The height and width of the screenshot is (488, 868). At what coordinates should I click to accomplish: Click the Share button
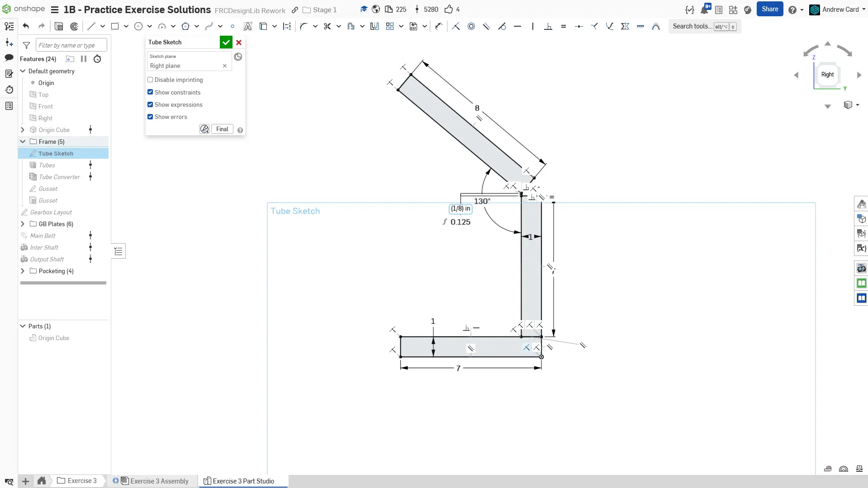point(769,9)
